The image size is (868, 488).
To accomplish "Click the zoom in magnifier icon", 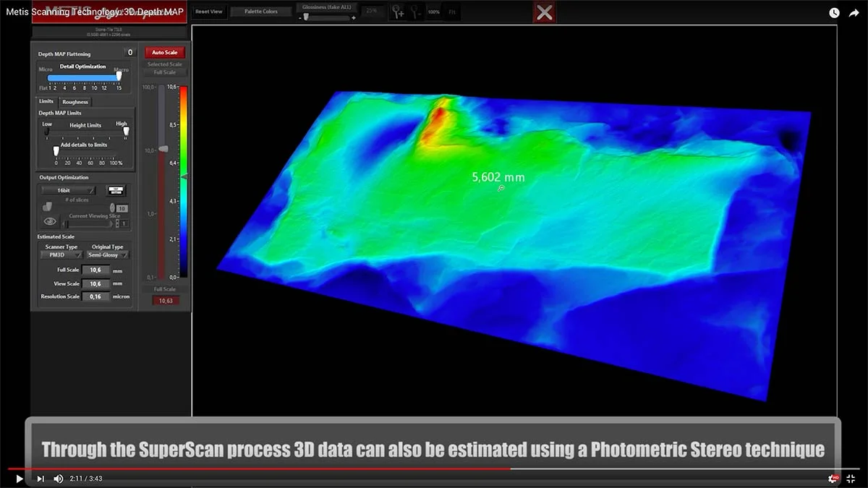I will [x=398, y=12].
